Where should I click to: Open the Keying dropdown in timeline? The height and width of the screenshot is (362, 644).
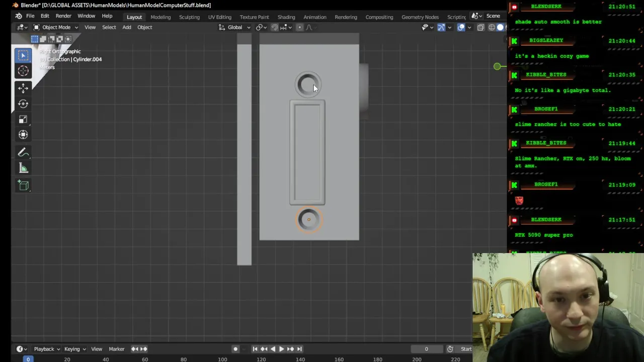click(x=75, y=349)
